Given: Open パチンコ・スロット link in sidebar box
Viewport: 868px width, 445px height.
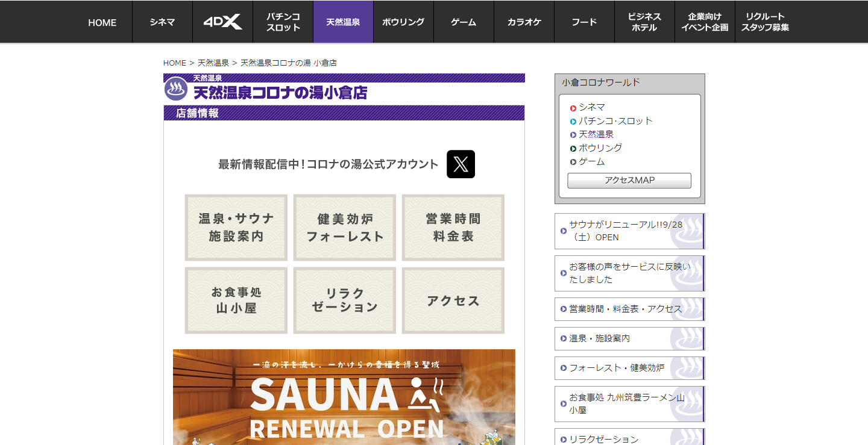Looking at the screenshot, I should tap(615, 121).
